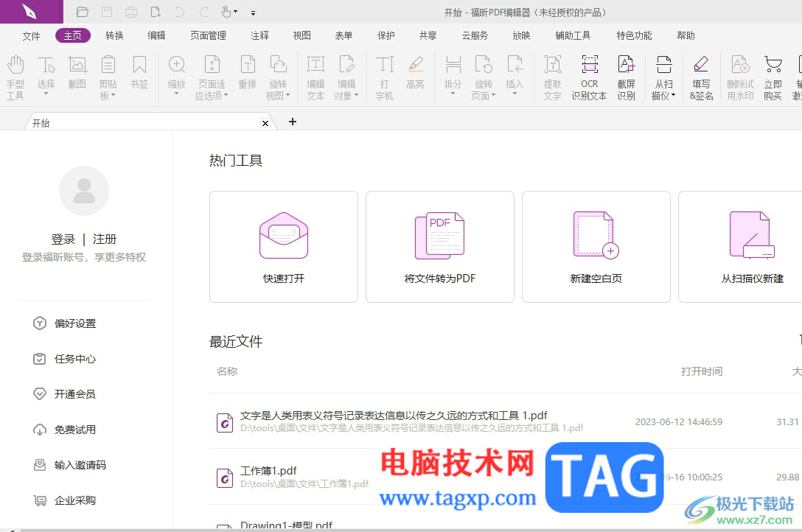Click the Print icon in quick access bar
This screenshot has width=802, height=532.
click(131, 12)
